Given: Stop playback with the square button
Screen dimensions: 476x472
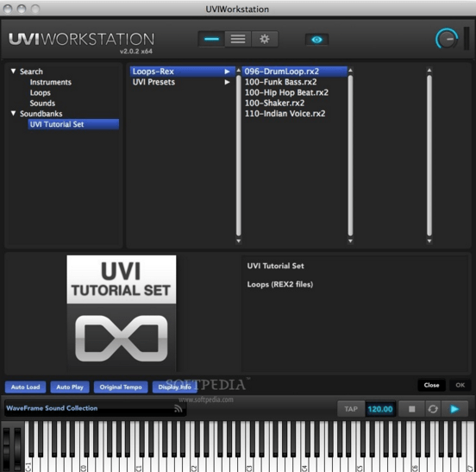Looking at the screenshot, I should click(x=411, y=409).
